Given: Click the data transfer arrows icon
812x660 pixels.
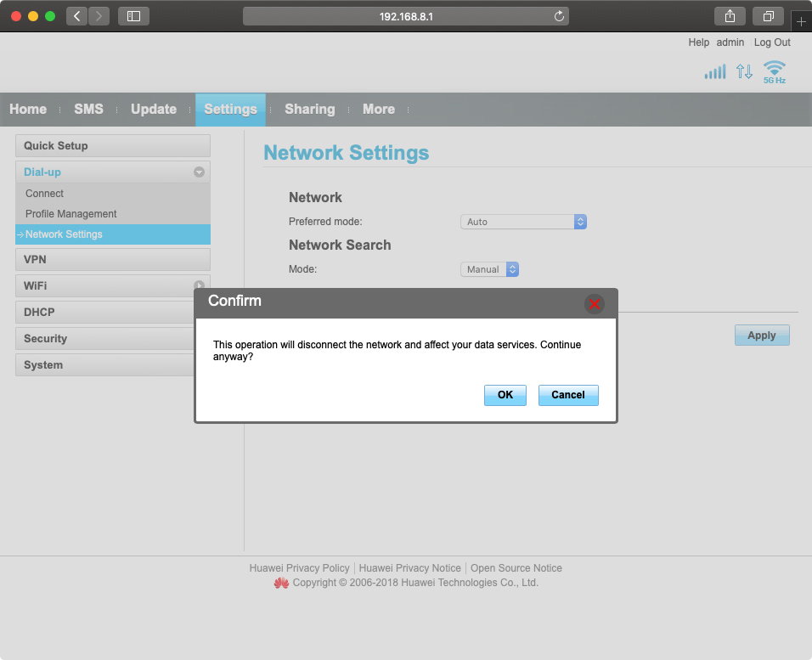Looking at the screenshot, I should click(x=744, y=72).
